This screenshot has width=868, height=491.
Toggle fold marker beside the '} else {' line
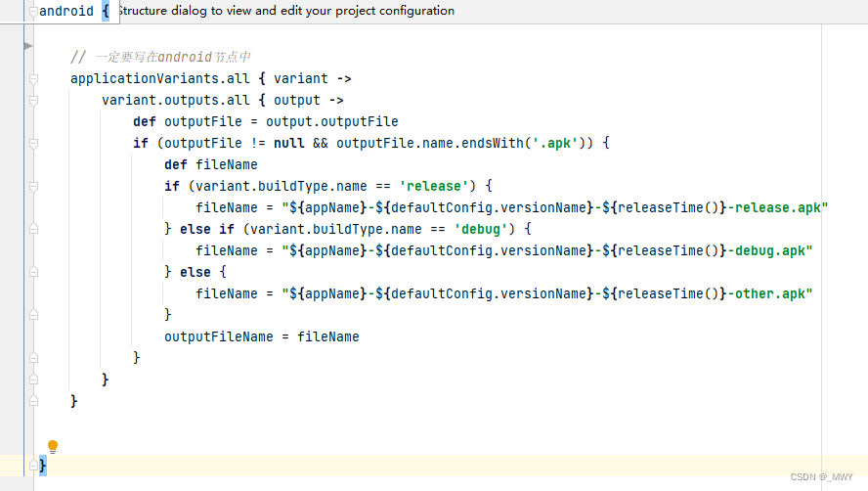[33, 272]
